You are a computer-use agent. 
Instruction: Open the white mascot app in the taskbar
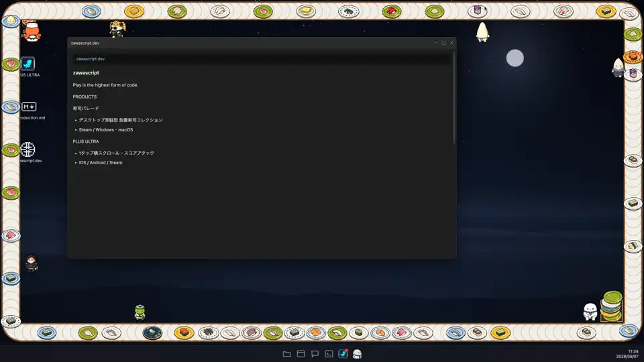click(358, 354)
